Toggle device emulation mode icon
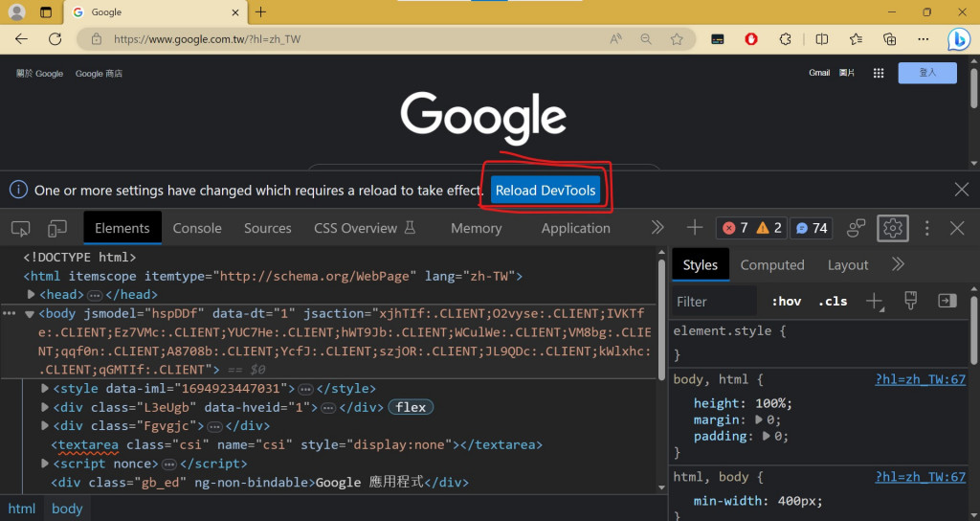The height and width of the screenshot is (521, 980). pos(56,228)
